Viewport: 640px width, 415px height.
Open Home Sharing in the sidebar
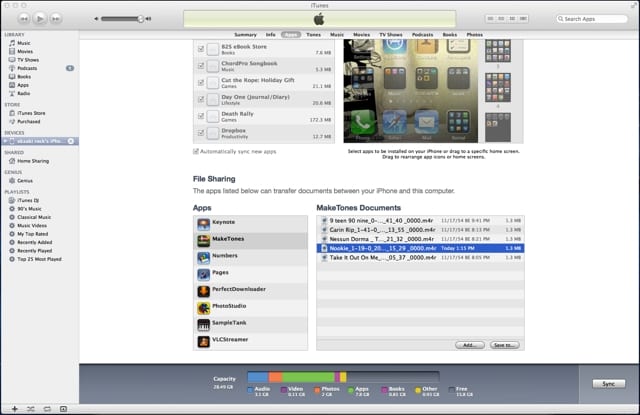(x=33, y=161)
